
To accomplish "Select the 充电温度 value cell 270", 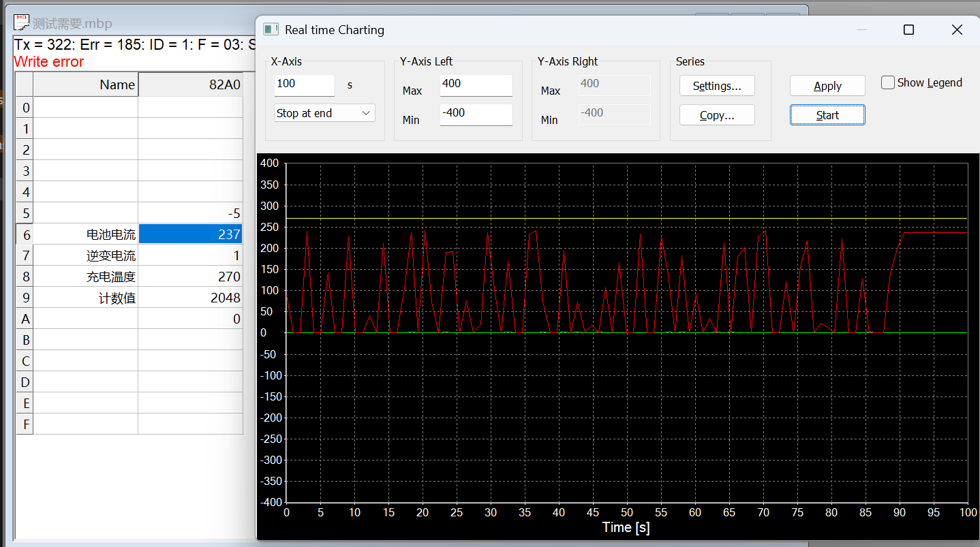I will [190, 277].
